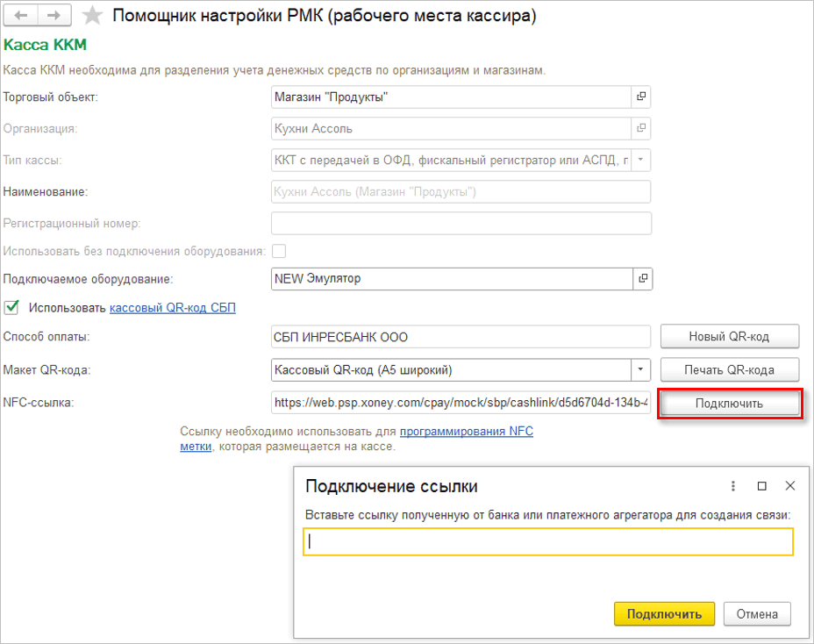Screen dimensions: 814x644
Task: Focus the link input field in dialog
Action: [x=548, y=542]
